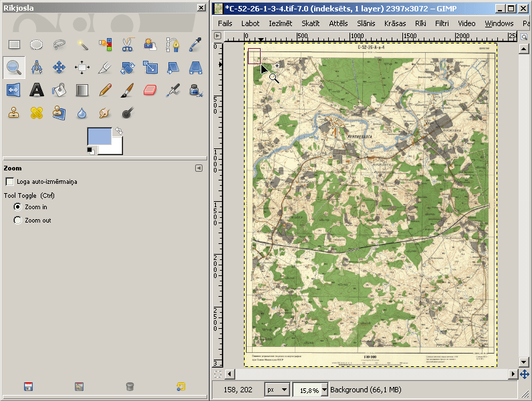Open the Labot menu
Image resolution: width=532 pixels, height=401 pixels.
(x=251, y=23)
